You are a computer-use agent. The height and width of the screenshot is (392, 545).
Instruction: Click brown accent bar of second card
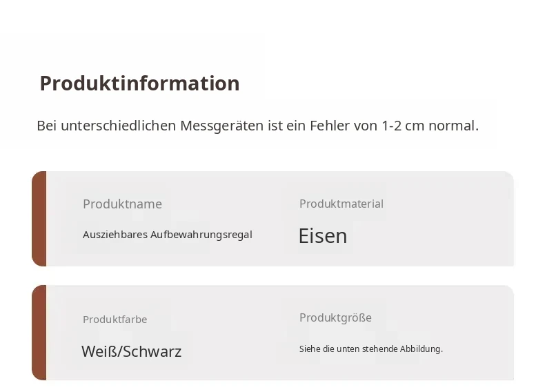pyautogui.click(x=39, y=333)
